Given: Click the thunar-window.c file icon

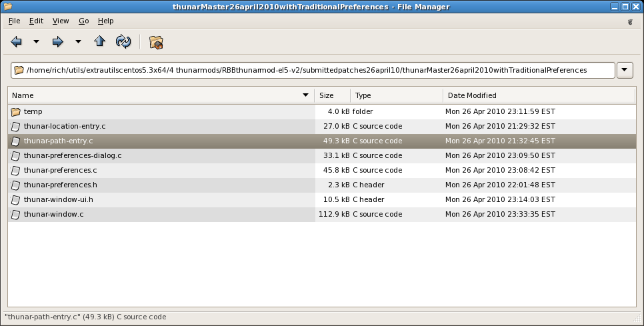Looking at the screenshot, I should (16, 214).
